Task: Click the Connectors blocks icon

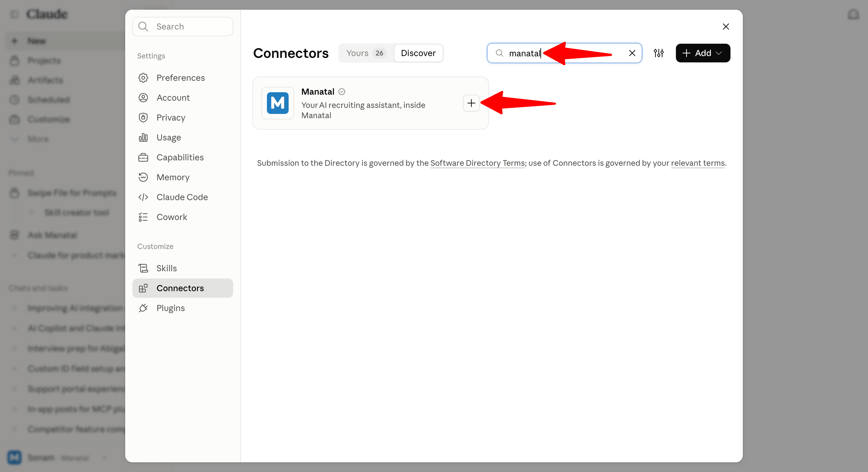Action: click(x=143, y=288)
